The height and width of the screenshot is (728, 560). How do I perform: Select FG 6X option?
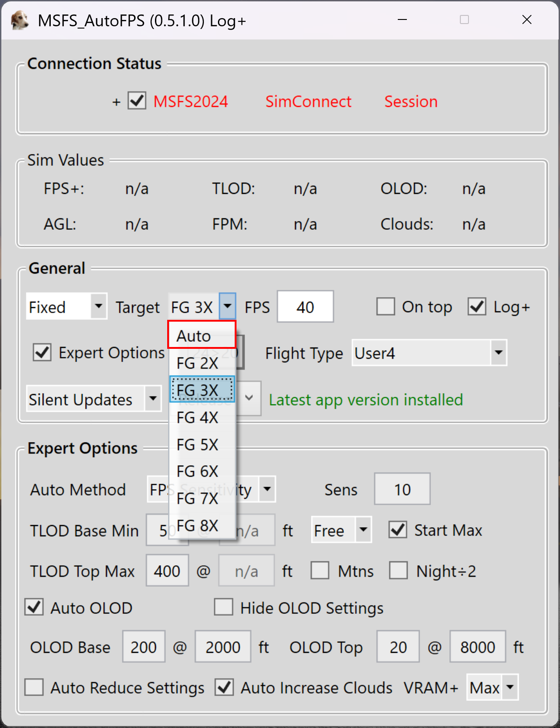[x=202, y=471]
